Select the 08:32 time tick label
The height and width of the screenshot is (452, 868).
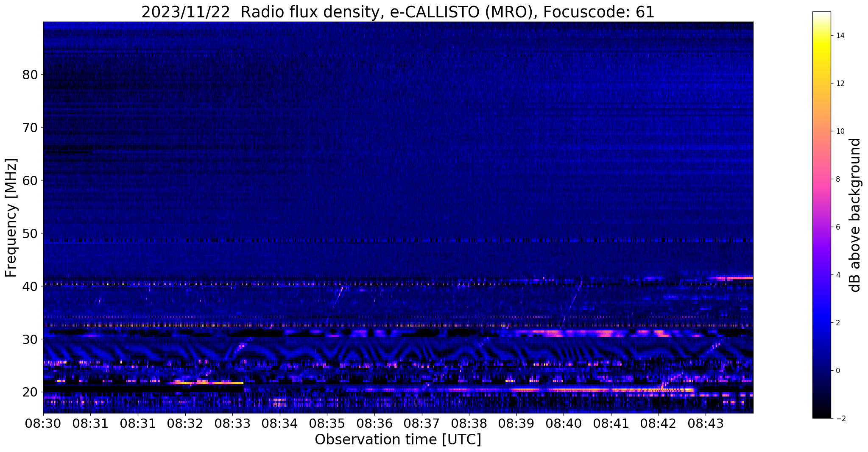pyautogui.click(x=185, y=423)
